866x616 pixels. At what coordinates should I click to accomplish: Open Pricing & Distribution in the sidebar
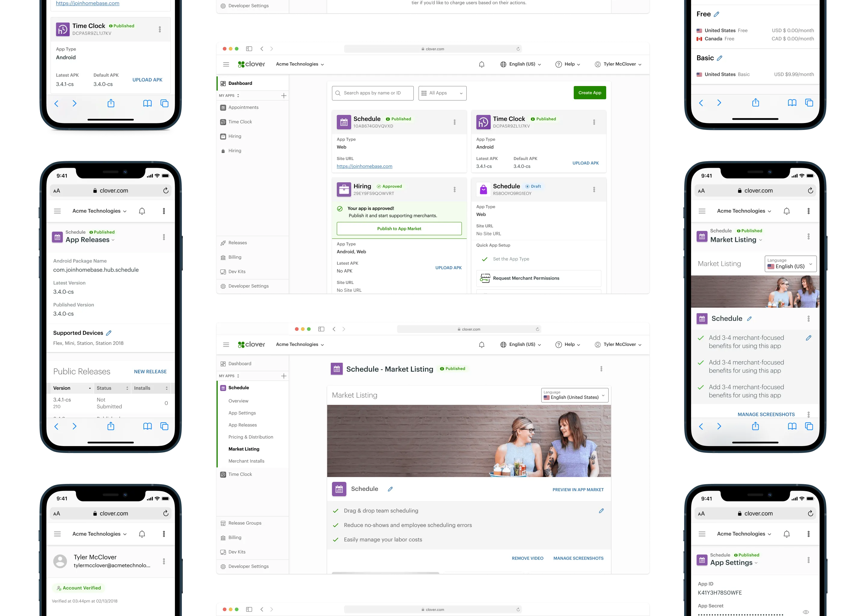coord(250,437)
